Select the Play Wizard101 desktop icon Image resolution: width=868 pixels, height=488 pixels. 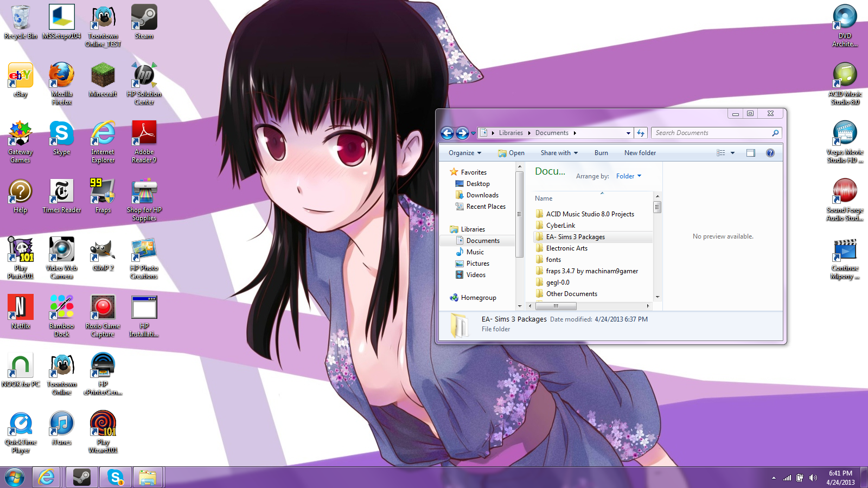point(103,432)
